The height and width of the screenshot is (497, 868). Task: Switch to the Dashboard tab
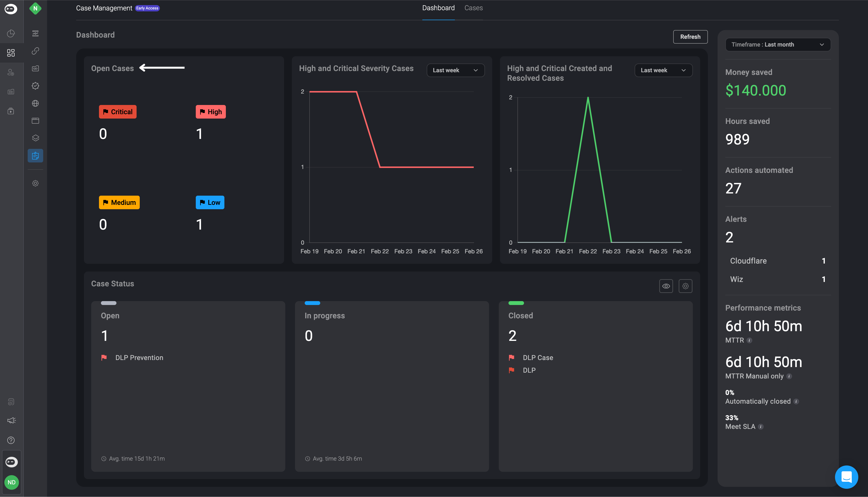tap(438, 8)
